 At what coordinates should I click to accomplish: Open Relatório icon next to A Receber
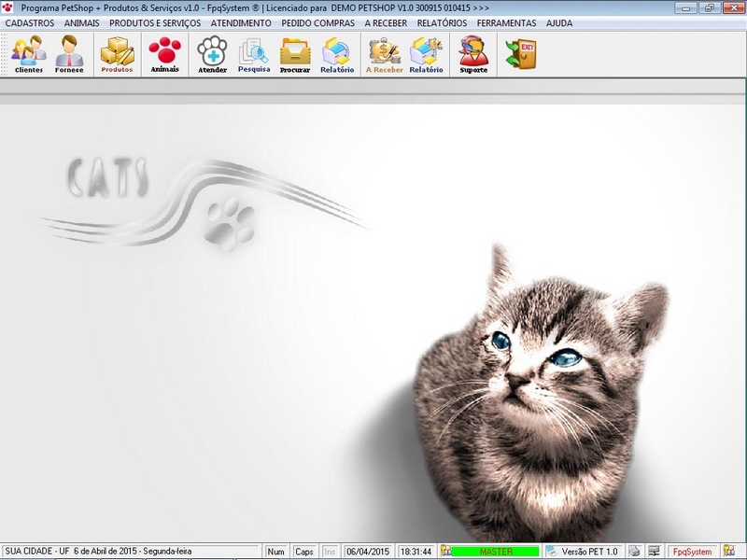[x=426, y=54]
